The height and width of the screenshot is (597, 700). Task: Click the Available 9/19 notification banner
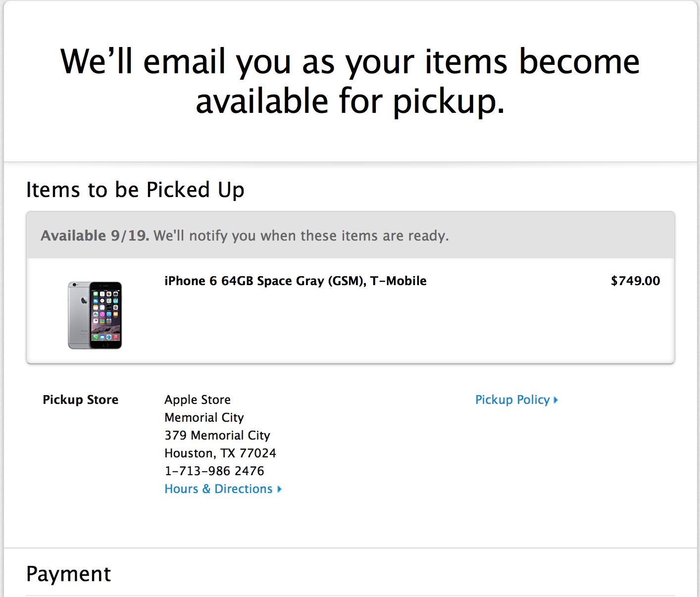[350, 235]
